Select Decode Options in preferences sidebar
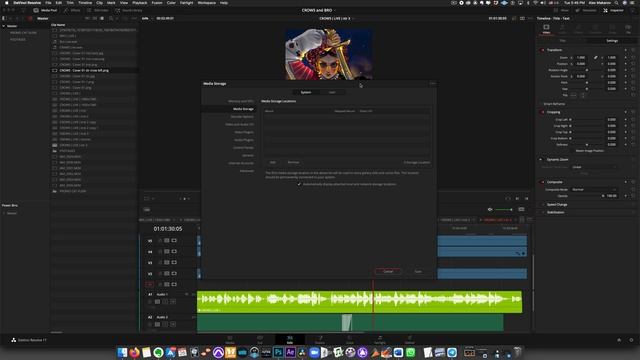This screenshot has width=640, height=360. coord(242,117)
